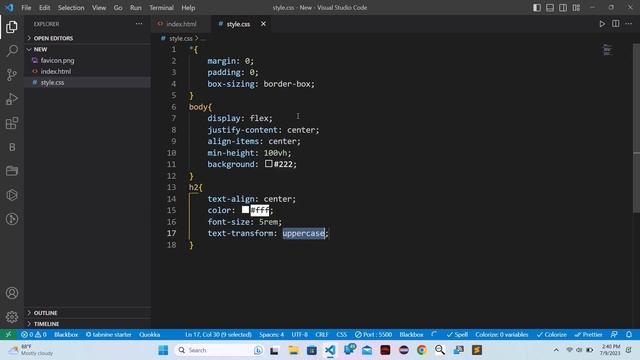The image size is (640, 360).
Task: Click the #fff color swatch
Action: (x=245, y=209)
